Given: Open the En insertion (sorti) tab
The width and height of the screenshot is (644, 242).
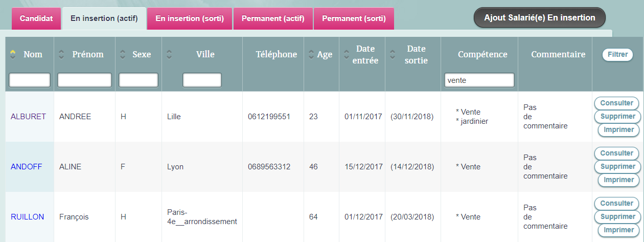Looking at the screenshot, I should pos(190,19).
